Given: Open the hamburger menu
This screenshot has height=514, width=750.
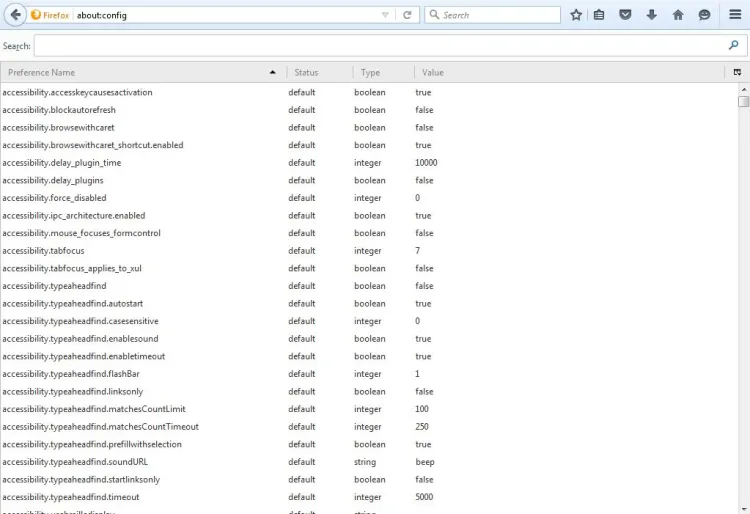Looking at the screenshot, I should click(x=735, y=14).
